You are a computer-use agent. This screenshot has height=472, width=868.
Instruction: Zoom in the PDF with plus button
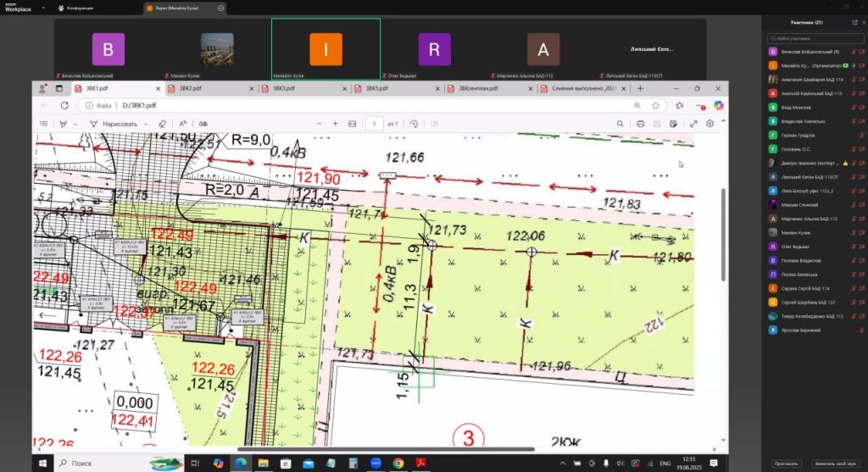click(336, 124)
